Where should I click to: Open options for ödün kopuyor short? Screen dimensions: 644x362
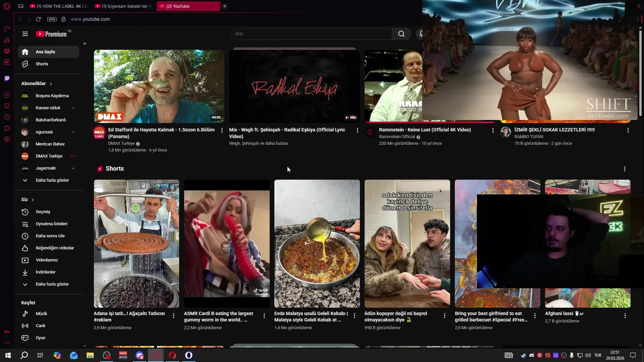[x=444, y=316]
